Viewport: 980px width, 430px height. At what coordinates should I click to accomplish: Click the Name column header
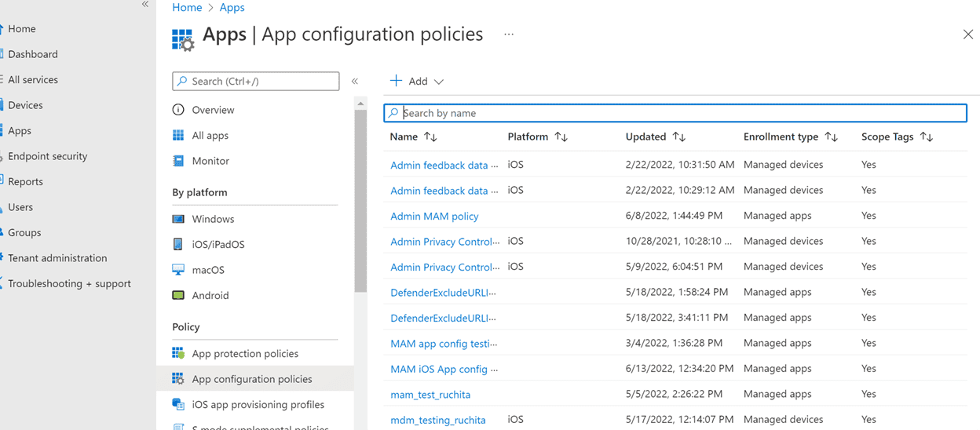pos(404,137)
